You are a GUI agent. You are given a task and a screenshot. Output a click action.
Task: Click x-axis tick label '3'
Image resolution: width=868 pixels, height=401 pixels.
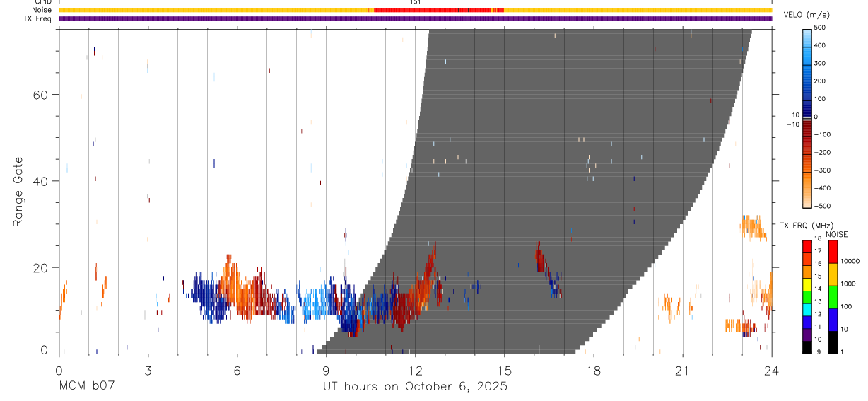[148, 370]
